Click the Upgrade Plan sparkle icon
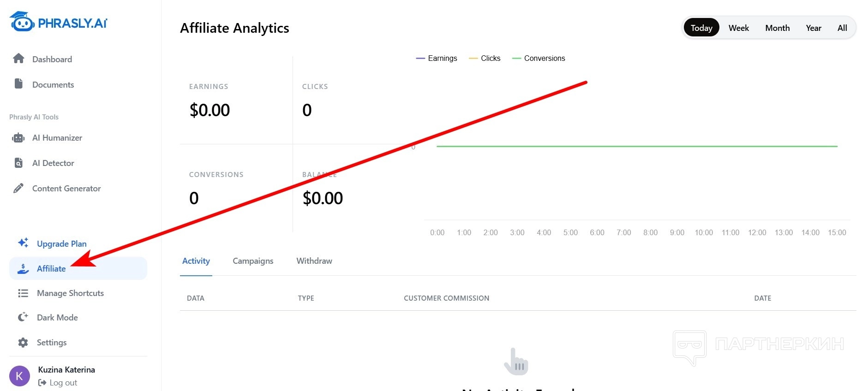 coord(23,243)
